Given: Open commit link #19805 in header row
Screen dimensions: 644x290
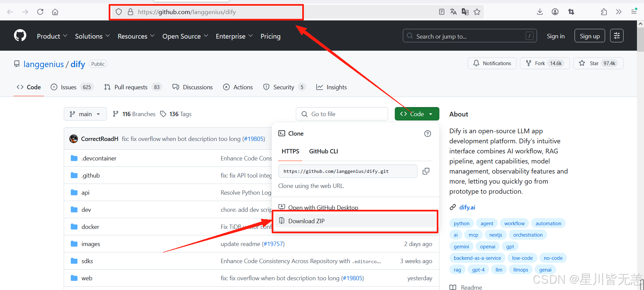Looking at the screenshot, I should click(254, 139).
